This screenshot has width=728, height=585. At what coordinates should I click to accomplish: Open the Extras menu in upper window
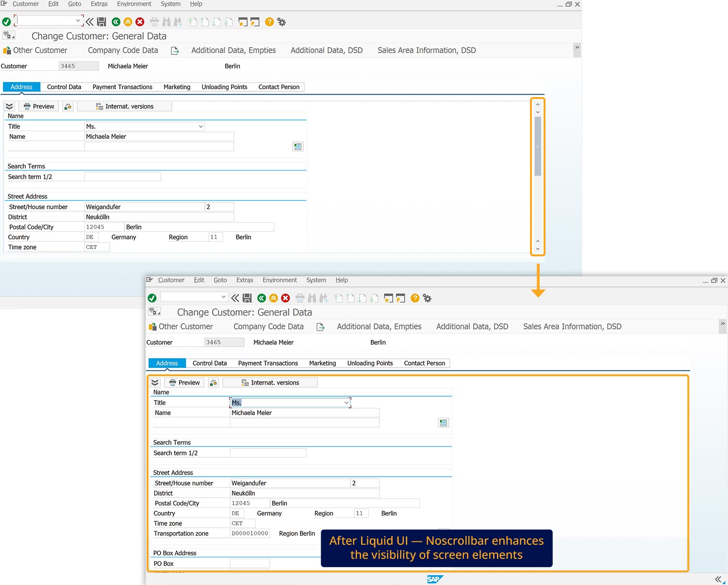(x=99, y=4)
